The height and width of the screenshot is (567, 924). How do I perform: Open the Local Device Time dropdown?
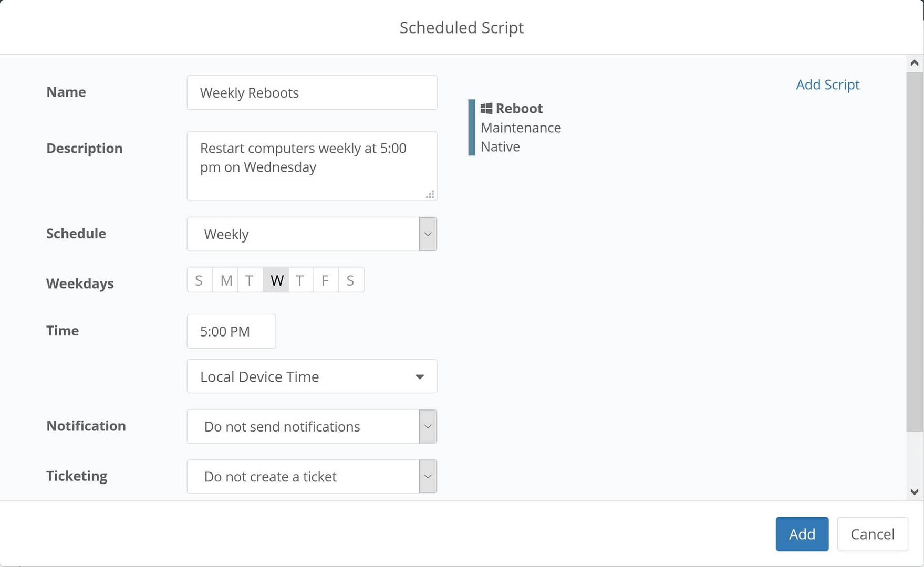pos(419,376)
